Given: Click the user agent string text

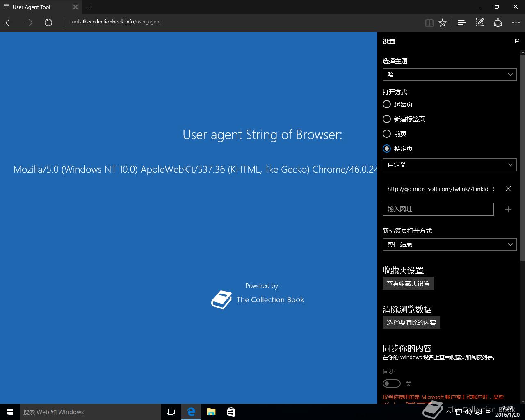Looking at the screenshot, I should pyautogui.click(x=195, y=169).
